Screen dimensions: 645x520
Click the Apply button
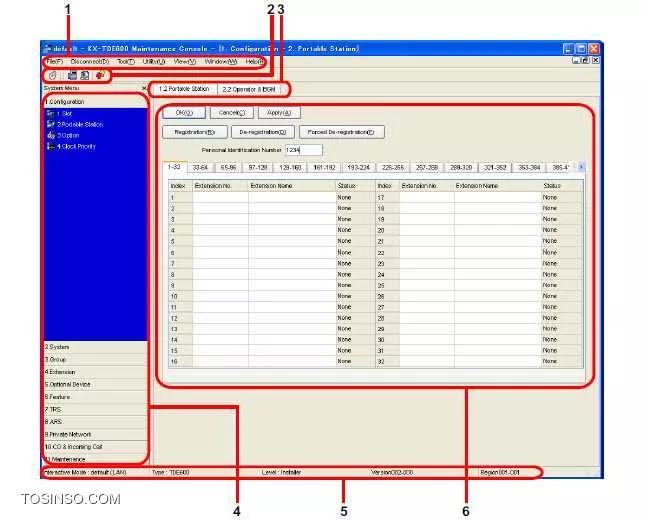pyautogui.click(x=279, y=113)
